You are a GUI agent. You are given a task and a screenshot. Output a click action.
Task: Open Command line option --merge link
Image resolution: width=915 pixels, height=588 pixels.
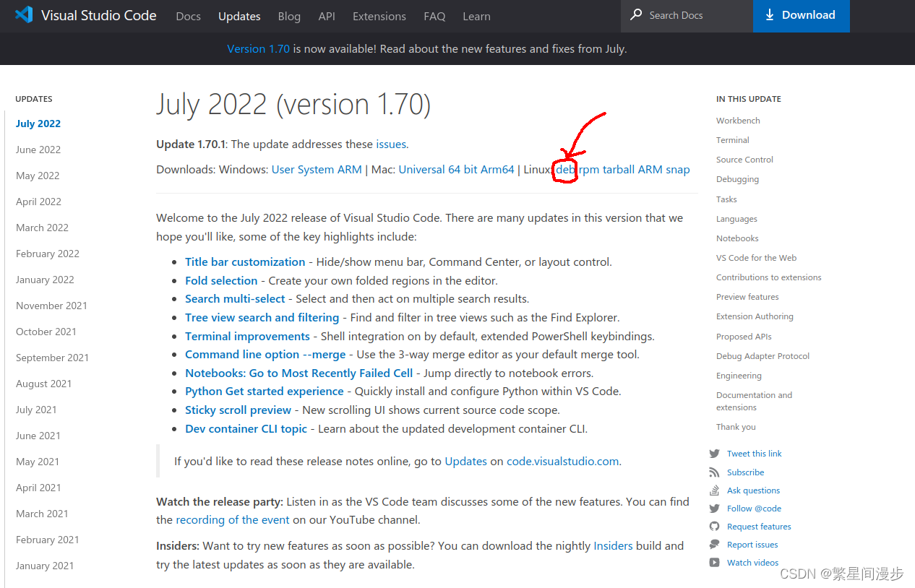point(265,355)
